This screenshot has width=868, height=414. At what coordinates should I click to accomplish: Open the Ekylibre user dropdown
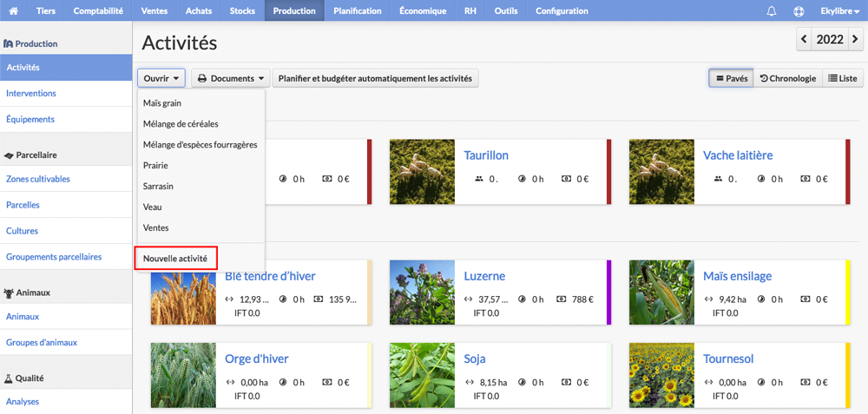click(839, 10)
